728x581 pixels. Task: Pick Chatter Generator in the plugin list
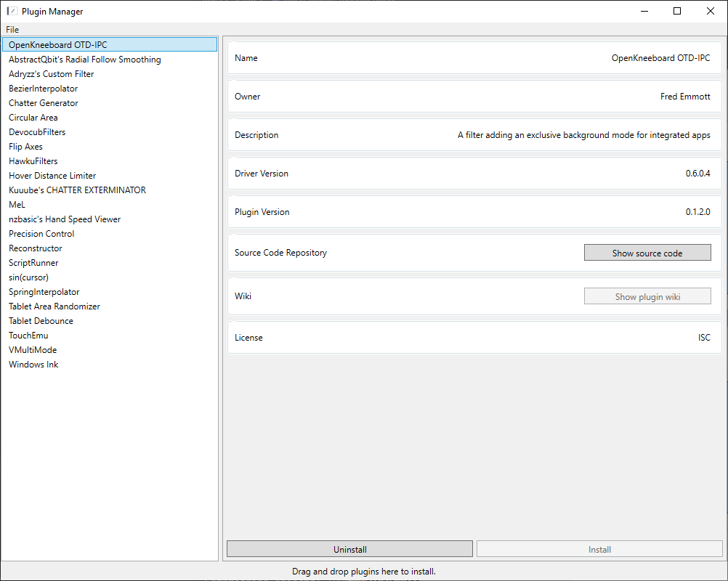pos(43,103)
